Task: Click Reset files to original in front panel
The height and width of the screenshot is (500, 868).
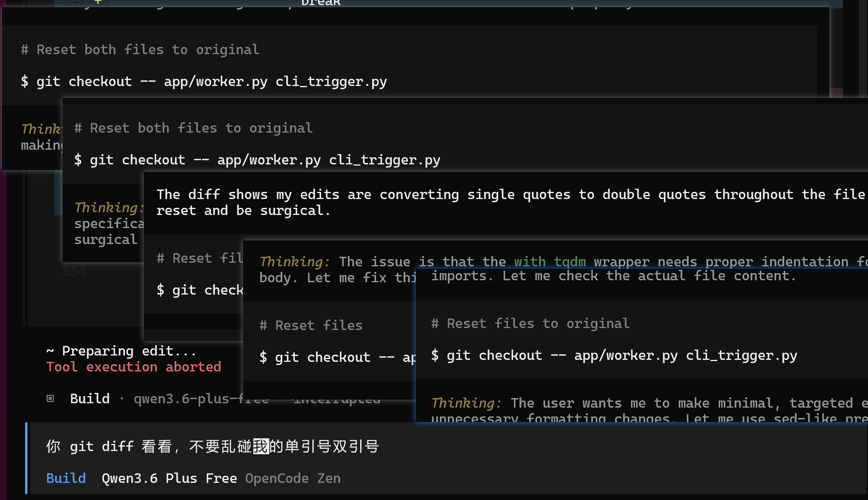Action: [x=530, y=323]
